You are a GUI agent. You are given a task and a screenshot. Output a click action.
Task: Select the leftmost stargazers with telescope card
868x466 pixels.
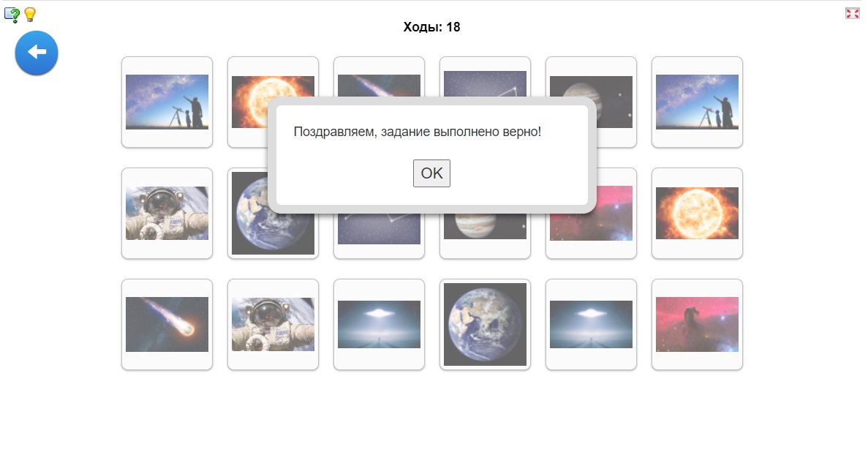tap(167, 102)
